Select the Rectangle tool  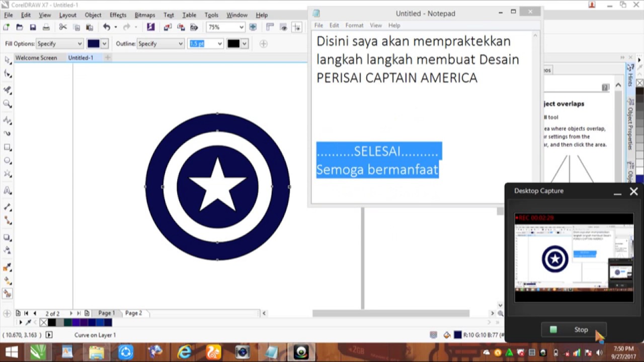(x=8, y=147)
